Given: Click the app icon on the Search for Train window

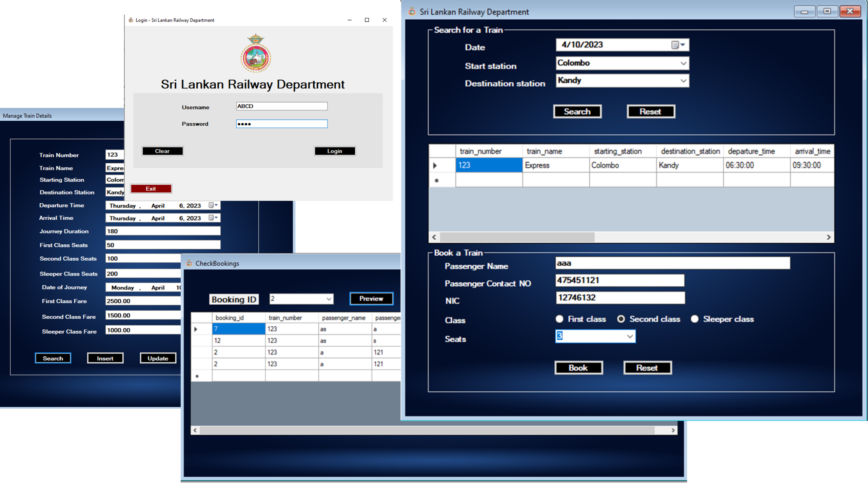Looking at the screenshot, I should tap(411, 12).
